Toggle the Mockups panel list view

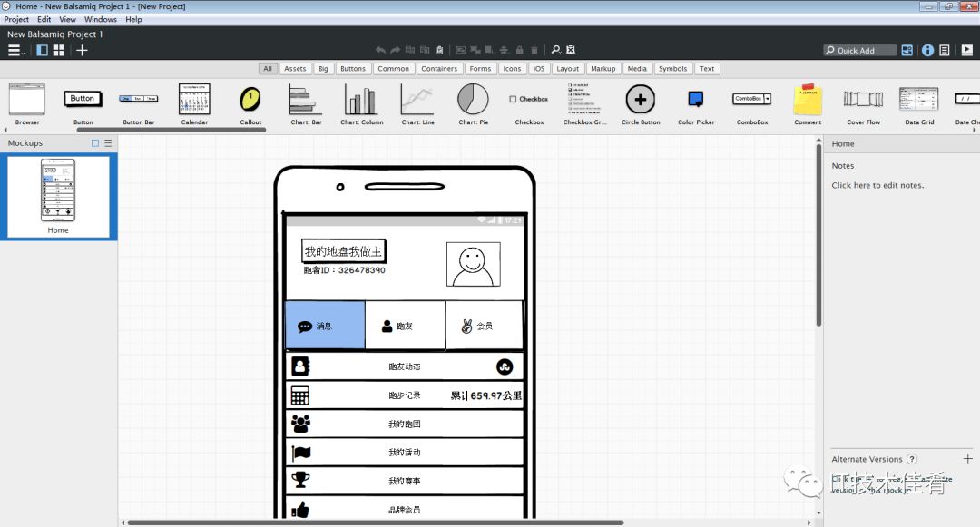[106, 142]
